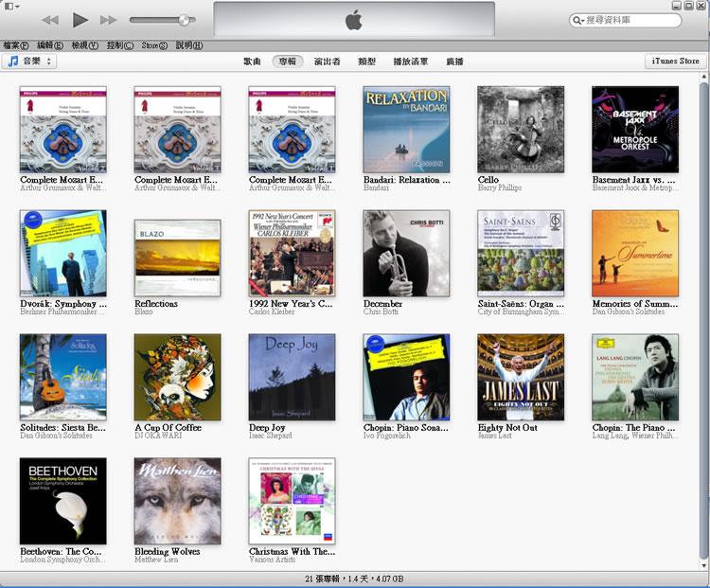
Task: Click artist name 'Matthew Lien'
Action: click(156, 560)
